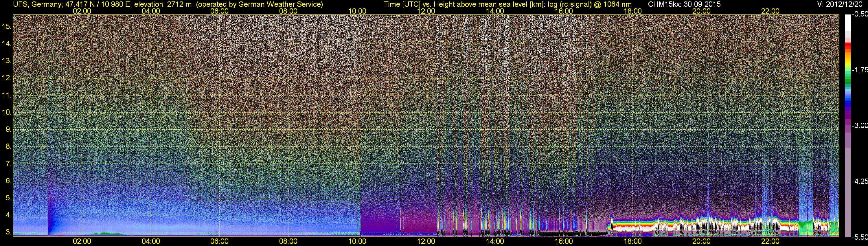Click the 02:00 label on the upper time axis
This screenshot has height=246, width=868.
pos(82,11)
